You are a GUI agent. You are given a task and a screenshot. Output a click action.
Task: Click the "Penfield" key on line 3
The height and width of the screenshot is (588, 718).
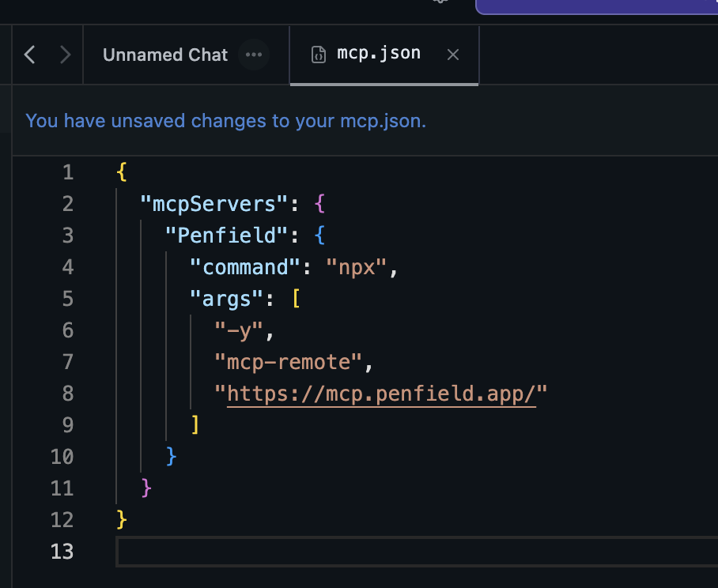pos(227,236)
